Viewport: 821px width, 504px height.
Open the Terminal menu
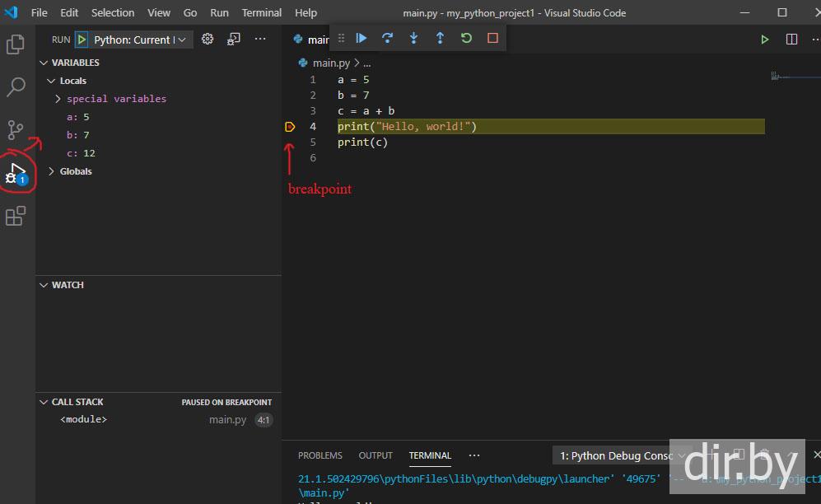tap(261, 12)
